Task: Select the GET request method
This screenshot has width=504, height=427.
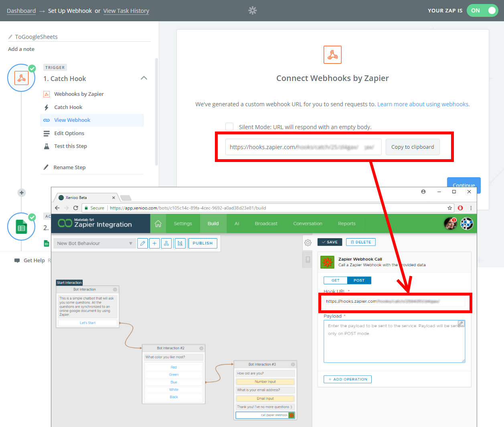Action: 336,281
